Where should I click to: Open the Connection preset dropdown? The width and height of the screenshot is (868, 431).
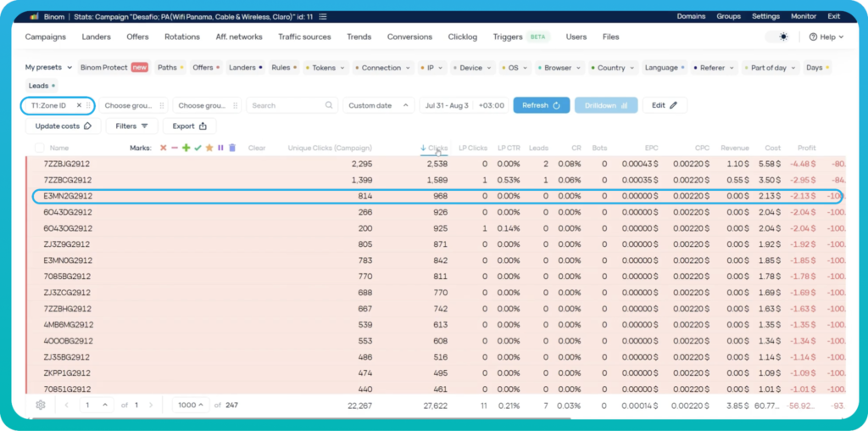point(384,68)
